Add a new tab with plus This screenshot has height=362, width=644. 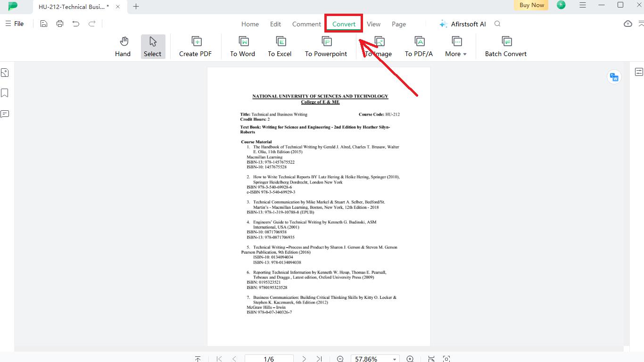136,7
